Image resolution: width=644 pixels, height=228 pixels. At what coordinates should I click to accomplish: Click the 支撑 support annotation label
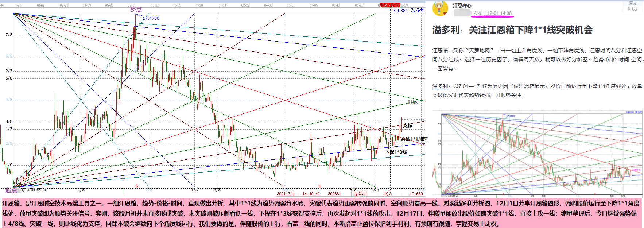(408, 125)
